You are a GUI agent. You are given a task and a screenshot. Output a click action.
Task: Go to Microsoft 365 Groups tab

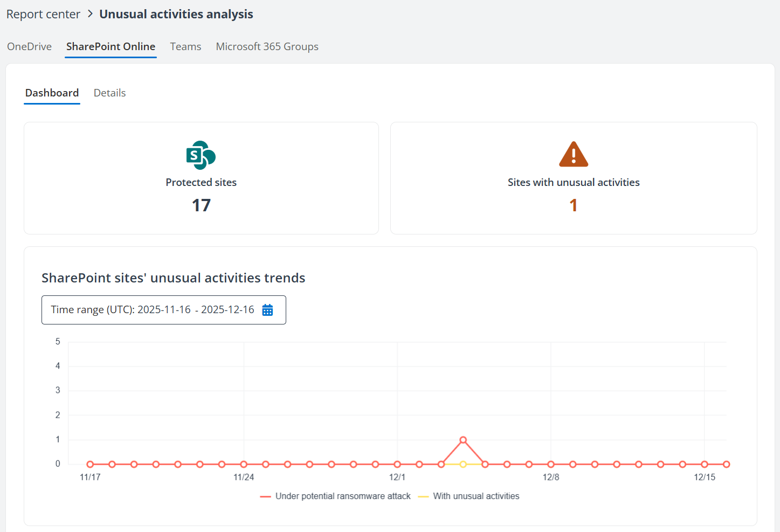click(x=267, y=46)
